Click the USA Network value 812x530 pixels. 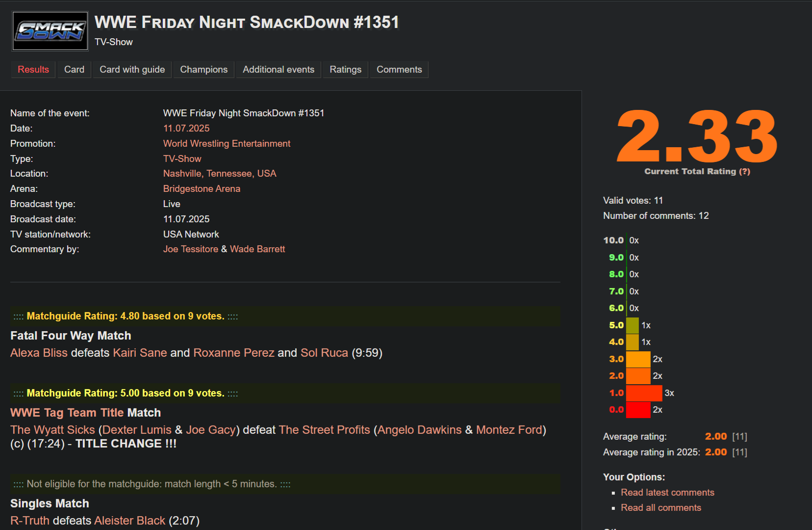(191, 234)
